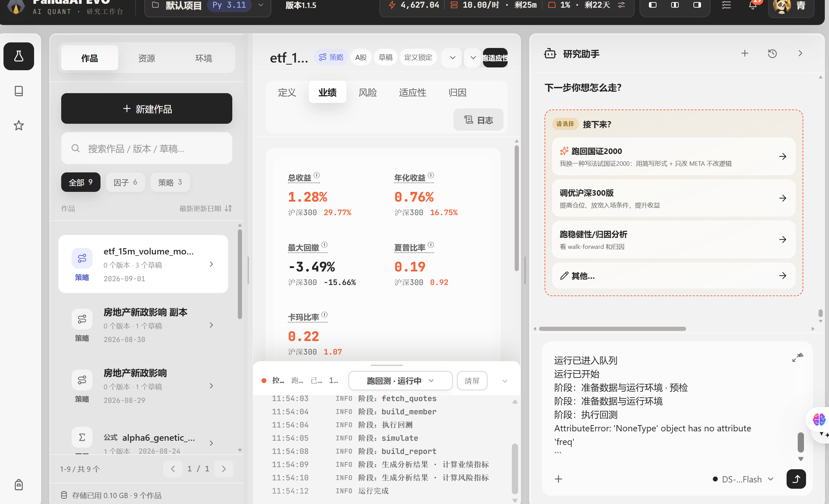This screenshot has width=829, height=504.
Task: Show info tooltip for 年化收益
Action: coord(431,175)
